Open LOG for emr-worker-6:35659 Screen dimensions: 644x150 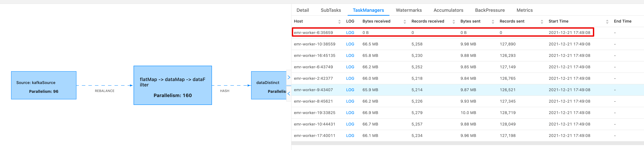click(x=350, y=33)
